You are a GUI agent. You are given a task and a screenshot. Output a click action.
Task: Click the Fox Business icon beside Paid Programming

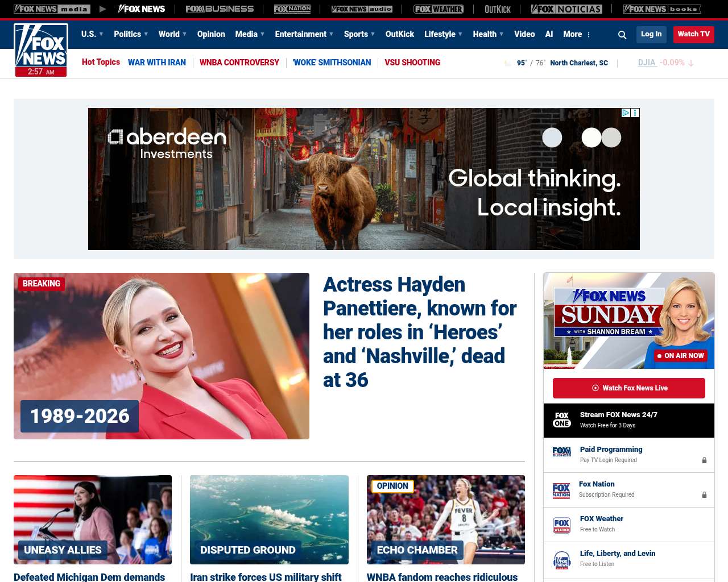[562, 452]
